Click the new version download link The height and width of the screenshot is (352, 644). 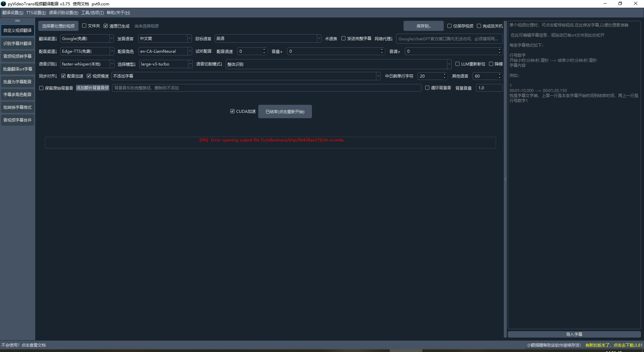(x=613, y=345)
